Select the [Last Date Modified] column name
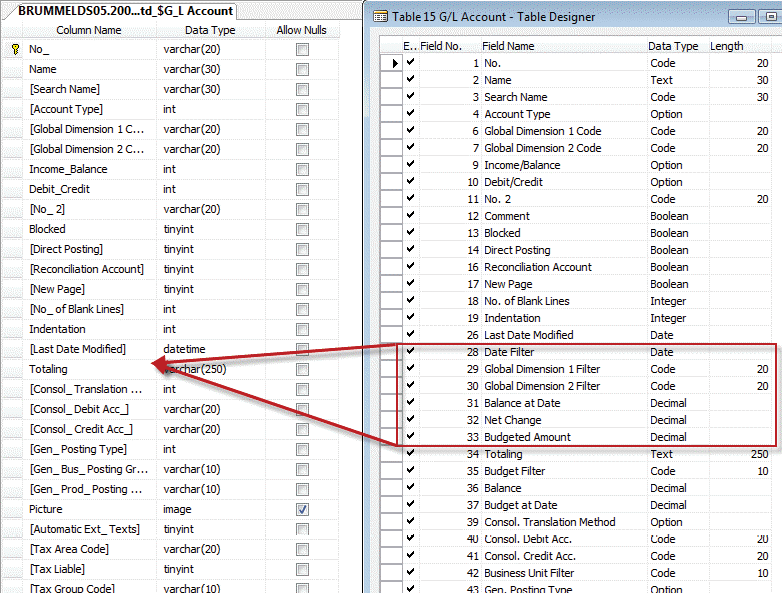 [x=78, y=349]
